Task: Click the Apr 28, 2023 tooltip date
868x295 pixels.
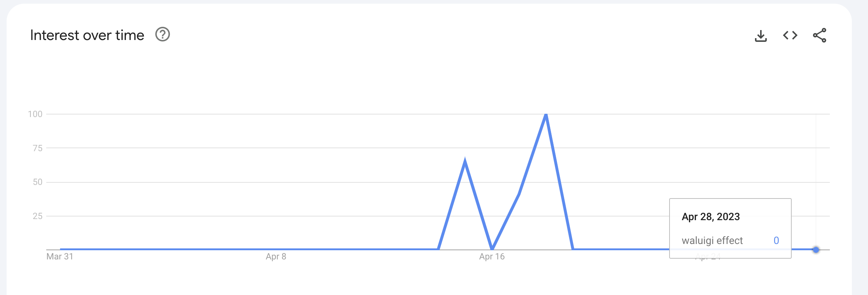Action: [711, 217]
